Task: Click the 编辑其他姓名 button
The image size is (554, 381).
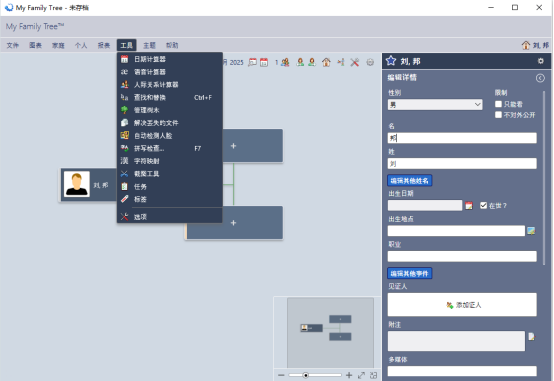Action: click(x=409, y=181)
